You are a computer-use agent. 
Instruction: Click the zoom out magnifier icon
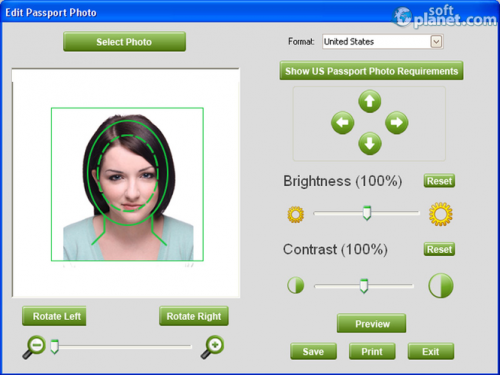click(x=34, y=347)
